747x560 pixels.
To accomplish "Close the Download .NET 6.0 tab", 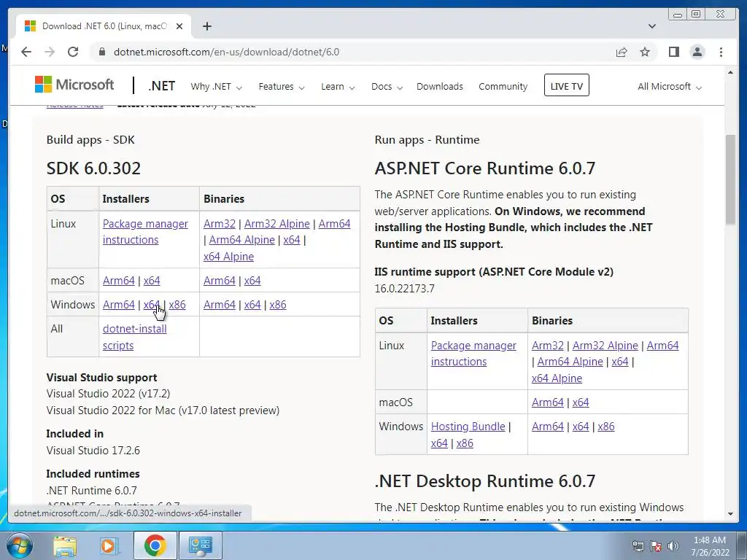I will tap(179, 26).
